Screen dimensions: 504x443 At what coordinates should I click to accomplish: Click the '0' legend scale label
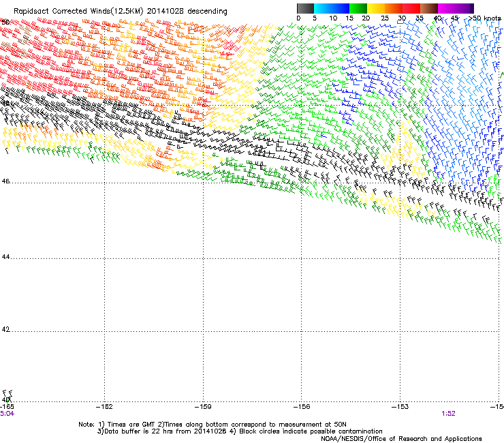298,18
